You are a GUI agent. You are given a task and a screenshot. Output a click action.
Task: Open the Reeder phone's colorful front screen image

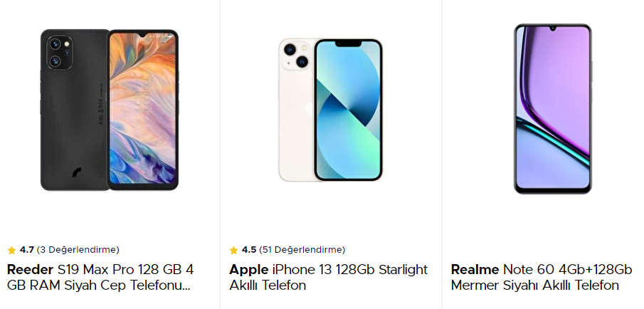tap(143, 110)
